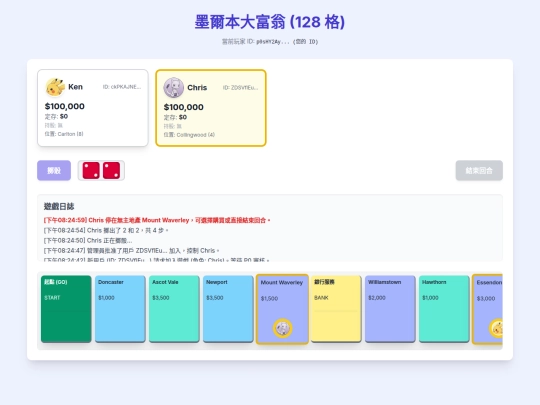Click Ken's Pikachu avatar icon
The width and height of the screenshot is (540, 405).
pyautogui.click(x=55, y=87)
